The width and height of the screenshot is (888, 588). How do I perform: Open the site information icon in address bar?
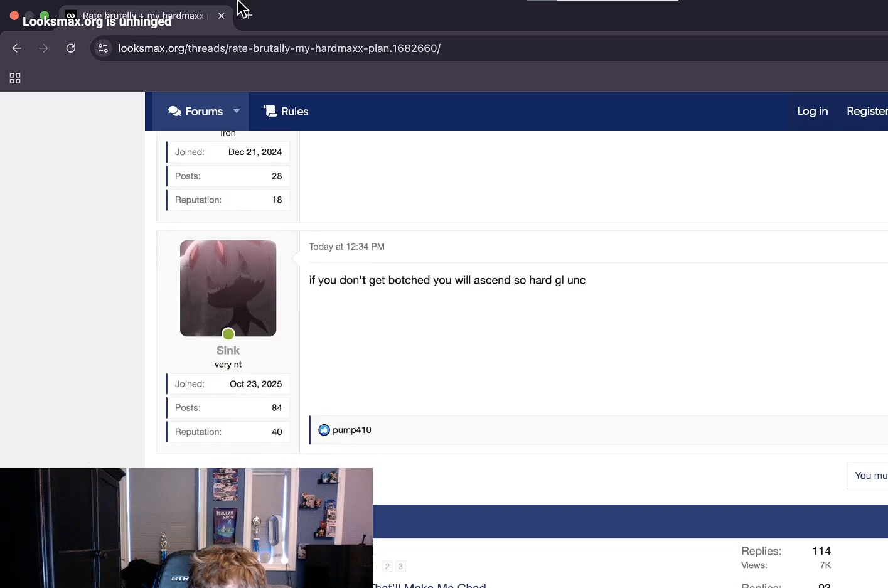tap(104, 48)
